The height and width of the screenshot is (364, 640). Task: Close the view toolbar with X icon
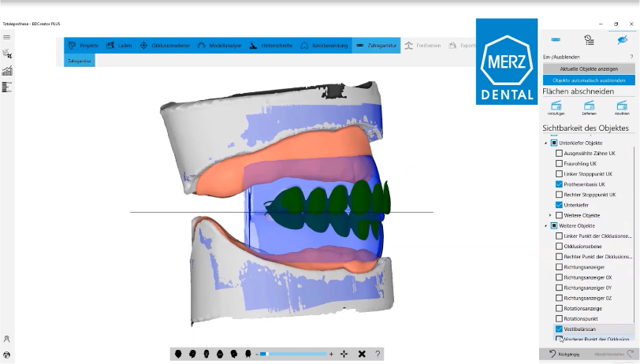(x=362, y=355)
